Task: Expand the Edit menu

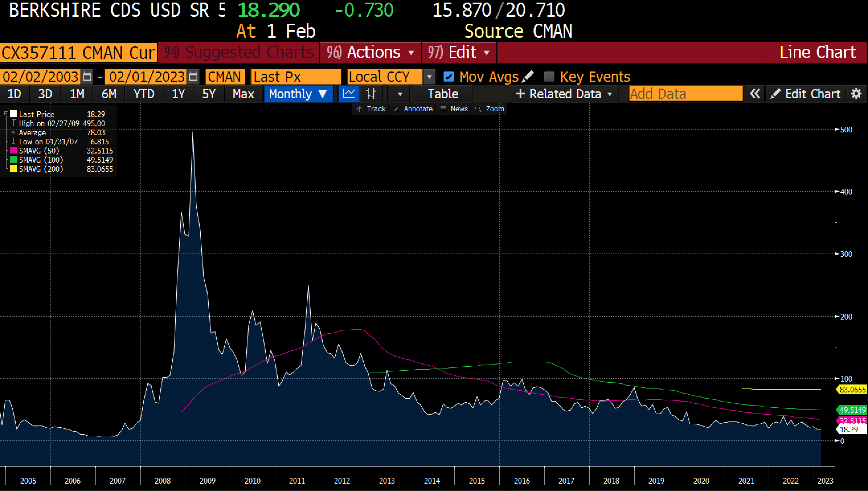Action: 458,52
